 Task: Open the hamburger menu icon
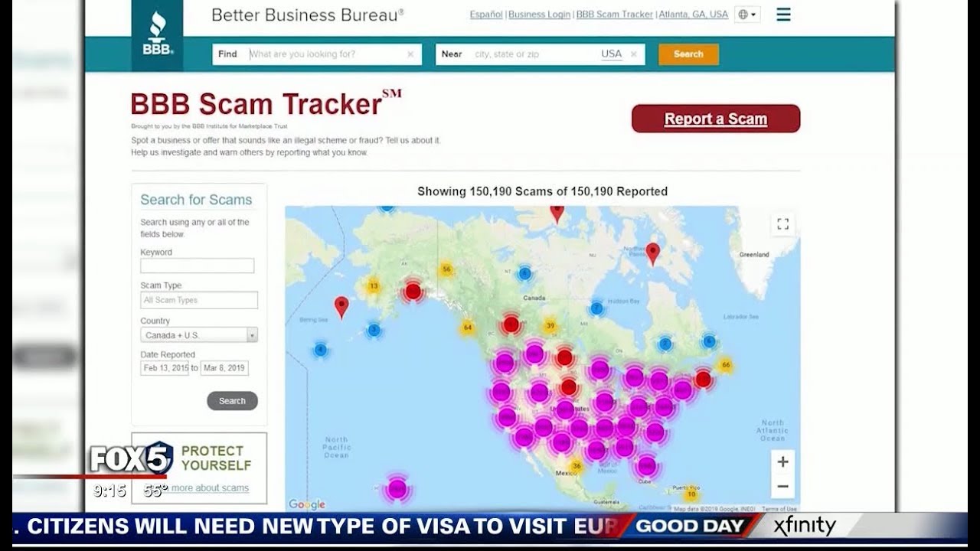[783, 15]
